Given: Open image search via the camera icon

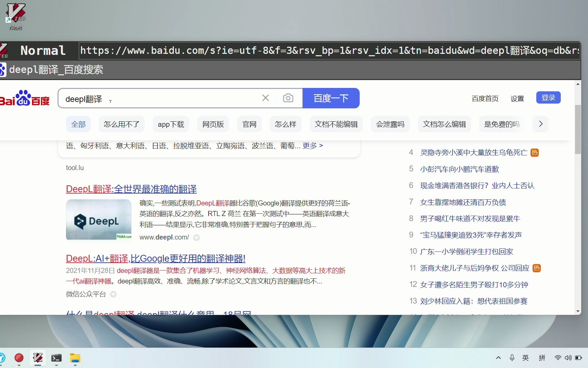Looking at the screenshot, I should [x=288, y=98].
